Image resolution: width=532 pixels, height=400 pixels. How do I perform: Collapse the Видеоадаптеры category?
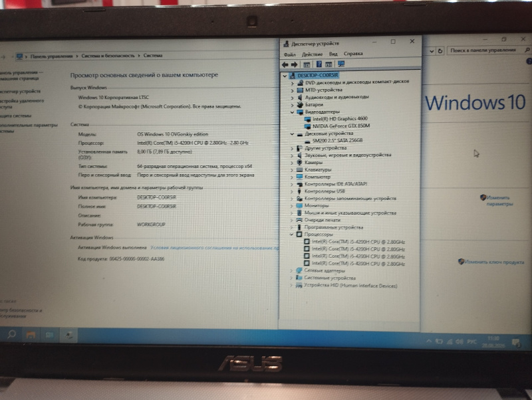pyautogui.click(x=292, y=112)
